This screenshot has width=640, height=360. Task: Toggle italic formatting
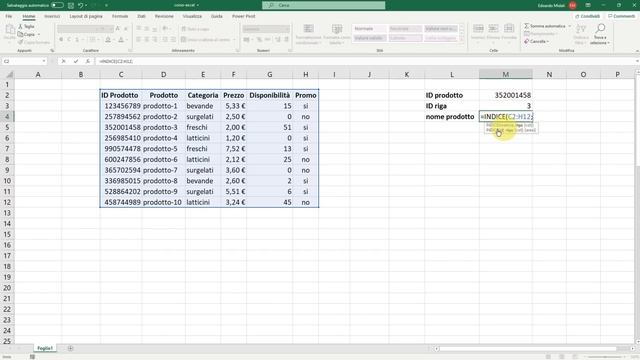69,40
